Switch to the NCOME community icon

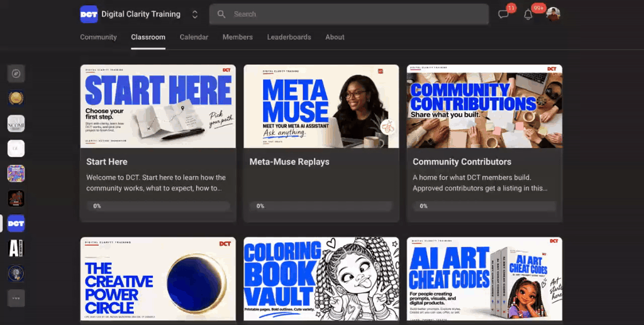(16, 123)
